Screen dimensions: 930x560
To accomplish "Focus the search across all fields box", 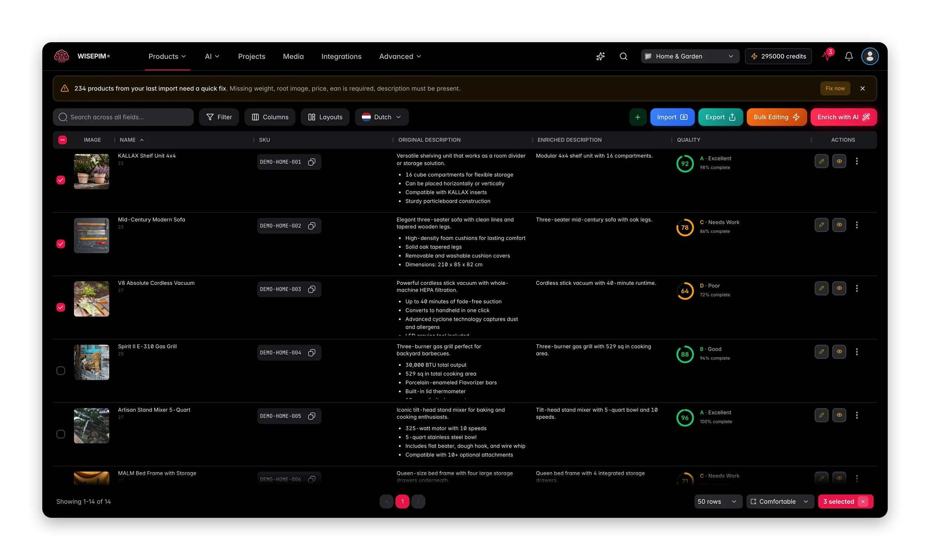I will click(x=123, y=117).
